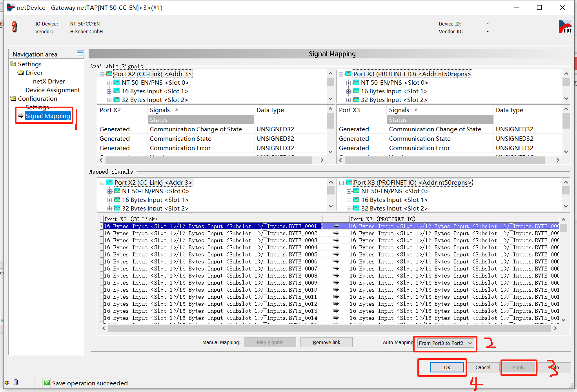The image size is (577, 392).
Task: Expand 16 Bytes Input Slot 1 under Available Port X3
Action: tap(348, 91)
